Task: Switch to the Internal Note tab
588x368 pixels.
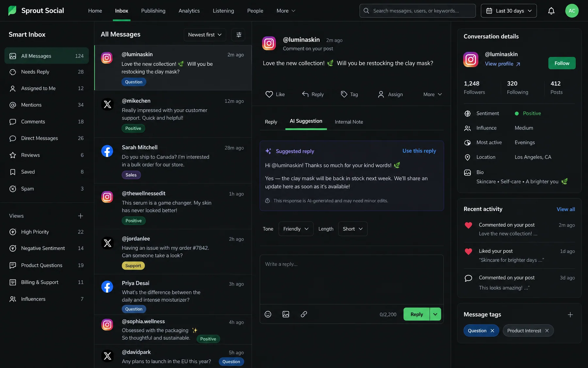Action: (x=349, y=122)
